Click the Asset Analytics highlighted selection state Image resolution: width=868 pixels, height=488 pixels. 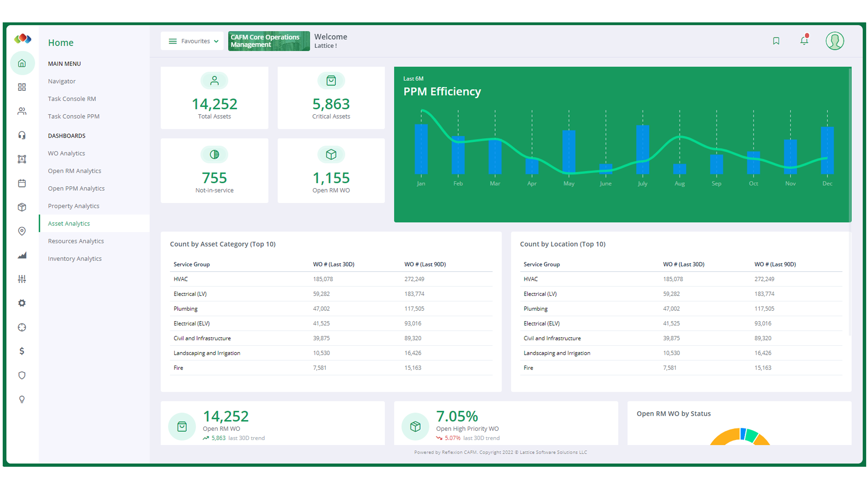(69, 223)
